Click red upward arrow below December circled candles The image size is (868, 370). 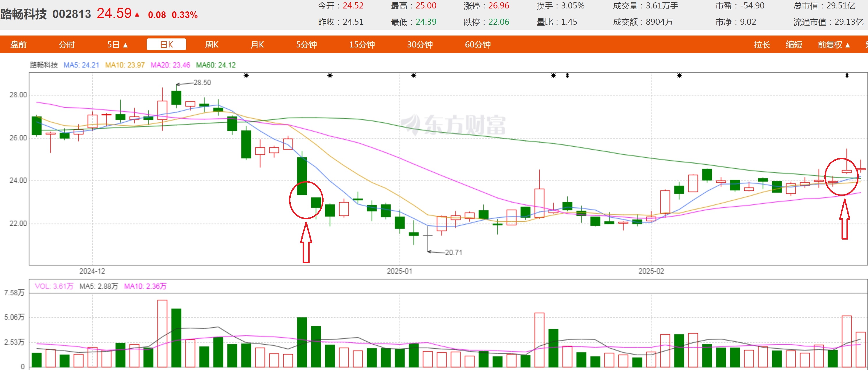(x=306, y=242)
